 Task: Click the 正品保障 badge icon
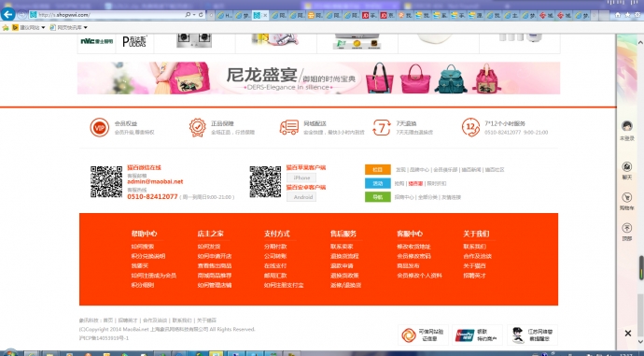coord(198,127)
